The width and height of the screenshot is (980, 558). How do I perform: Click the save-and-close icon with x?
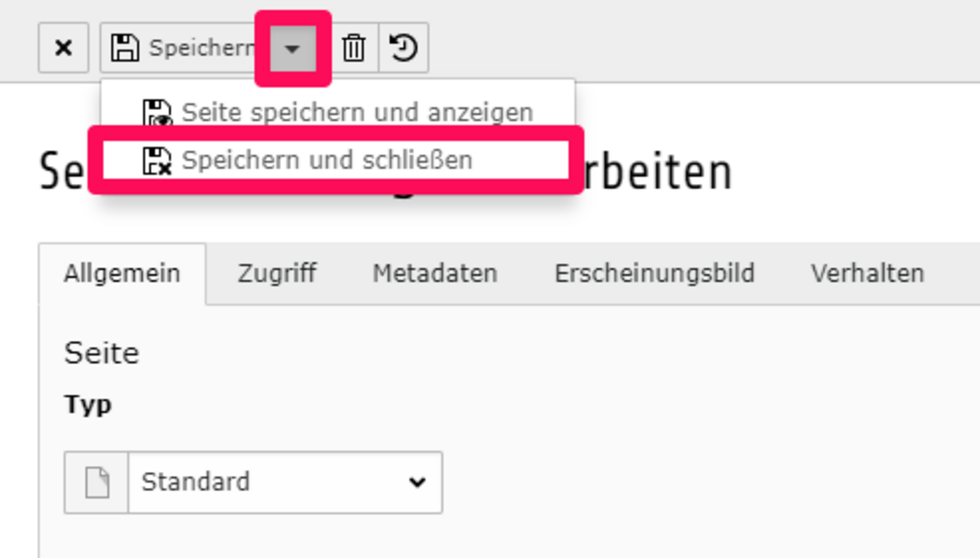[x=157, y=161]
